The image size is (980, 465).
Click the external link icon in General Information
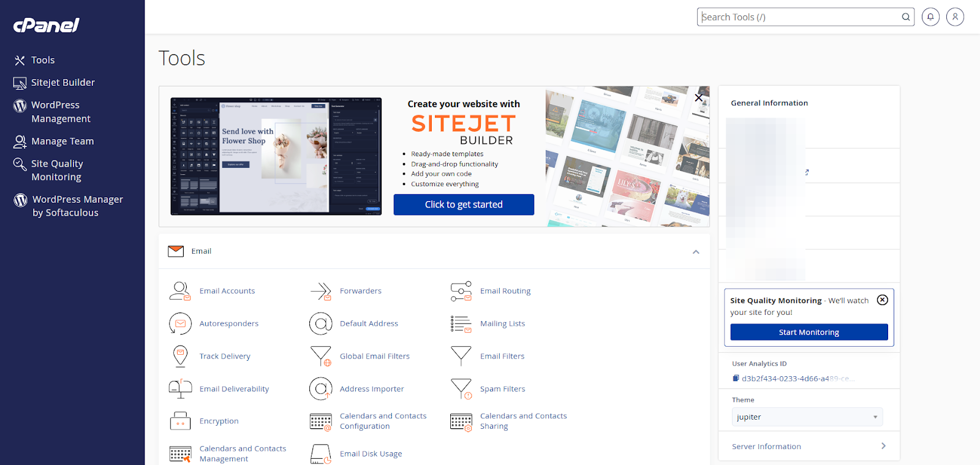click(807, 172)
